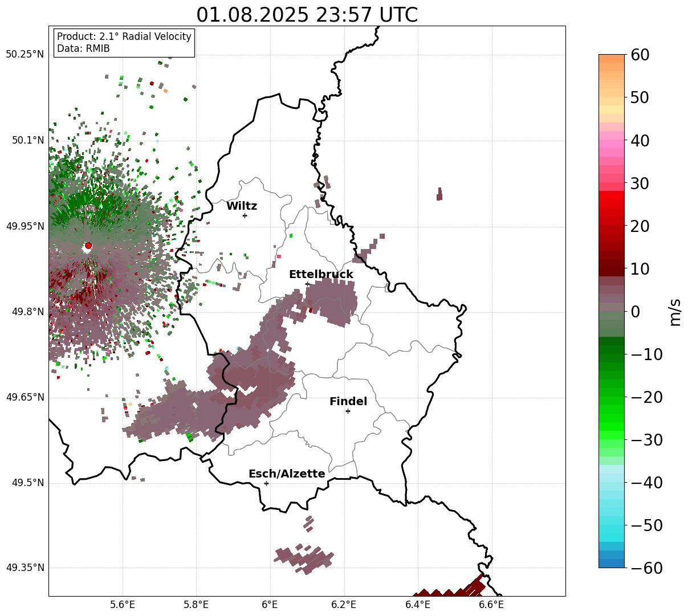Click the m/s colorbar unit label
688x616 pixels.
(x=675, y=312)
